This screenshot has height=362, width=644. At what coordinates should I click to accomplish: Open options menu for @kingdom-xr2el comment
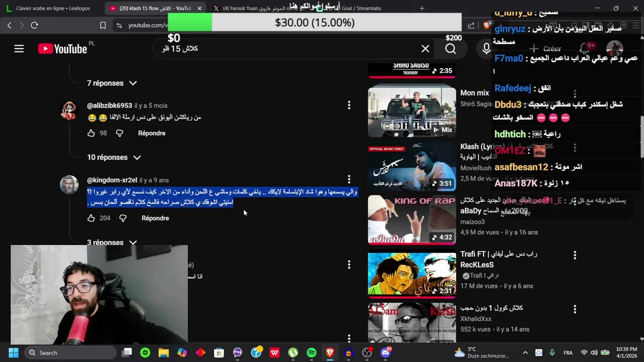pyautogui.click(x=349, y=179)
